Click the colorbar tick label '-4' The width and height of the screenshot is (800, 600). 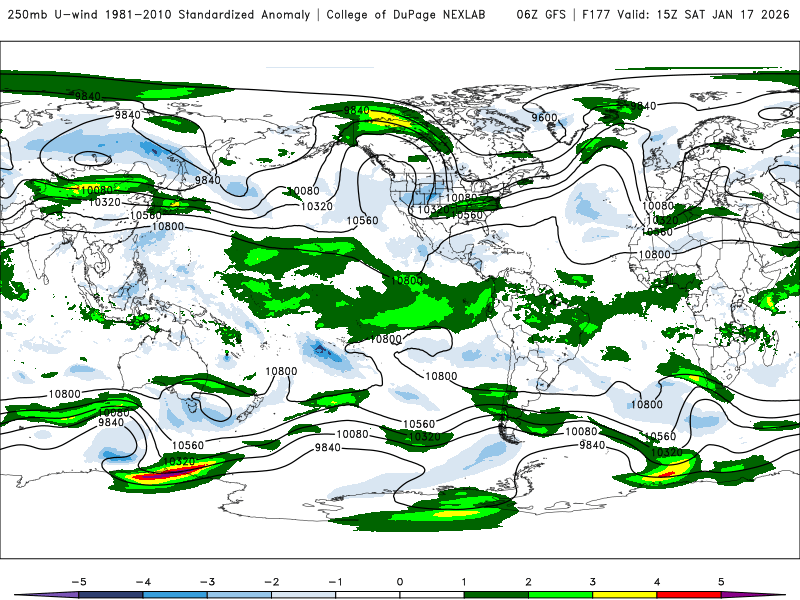[x=143, y=582]
